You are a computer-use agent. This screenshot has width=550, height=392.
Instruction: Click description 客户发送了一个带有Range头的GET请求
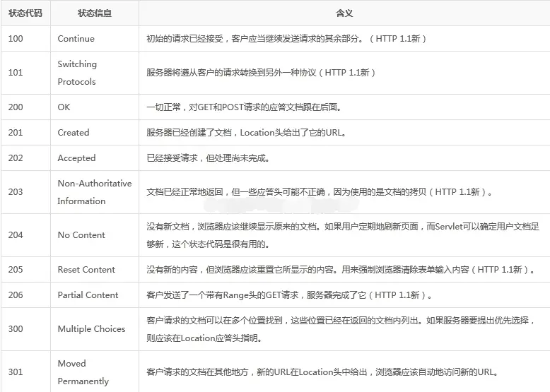[289, 295]
